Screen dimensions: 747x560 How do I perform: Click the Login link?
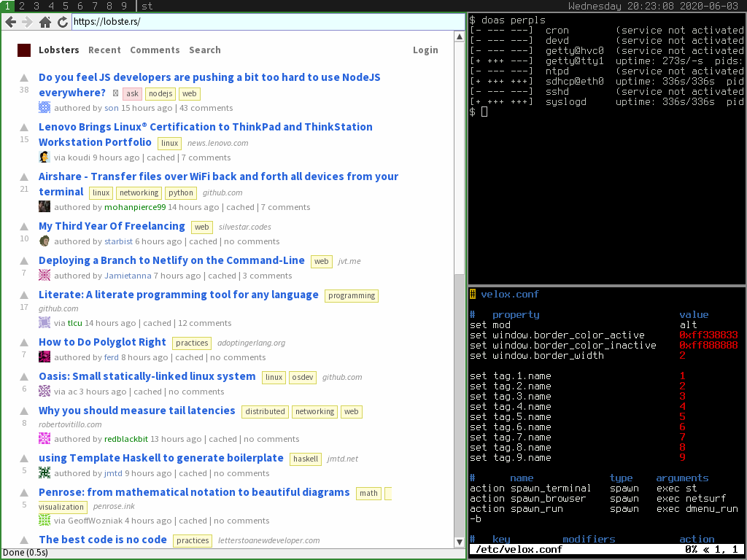click(x=427, y=50)
